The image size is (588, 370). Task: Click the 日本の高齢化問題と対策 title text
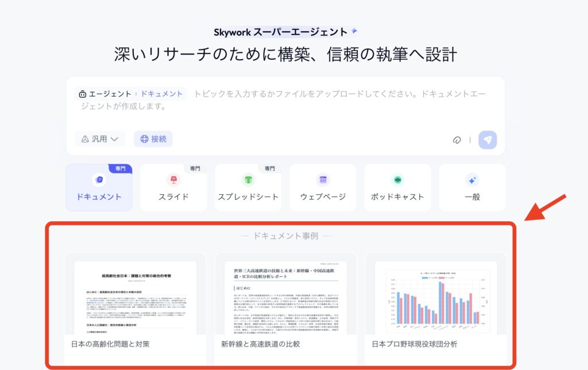(110, 344)
